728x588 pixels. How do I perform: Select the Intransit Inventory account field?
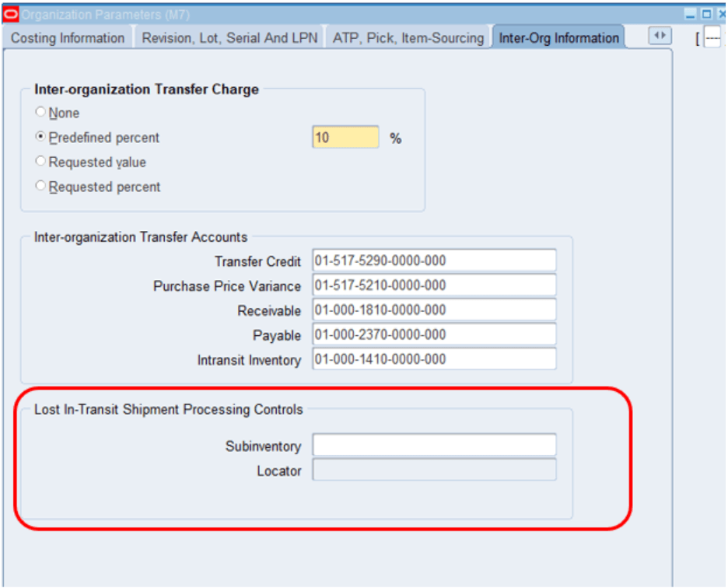433,359
